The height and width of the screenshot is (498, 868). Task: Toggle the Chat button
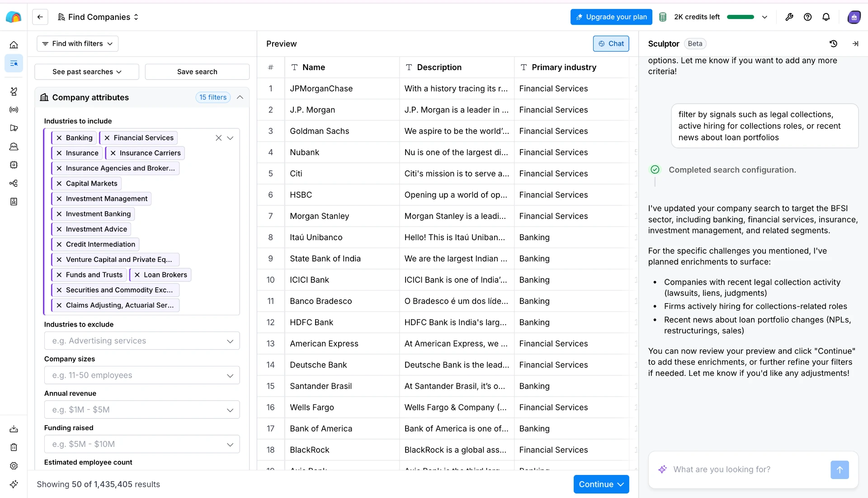click(x=611, y=44)
